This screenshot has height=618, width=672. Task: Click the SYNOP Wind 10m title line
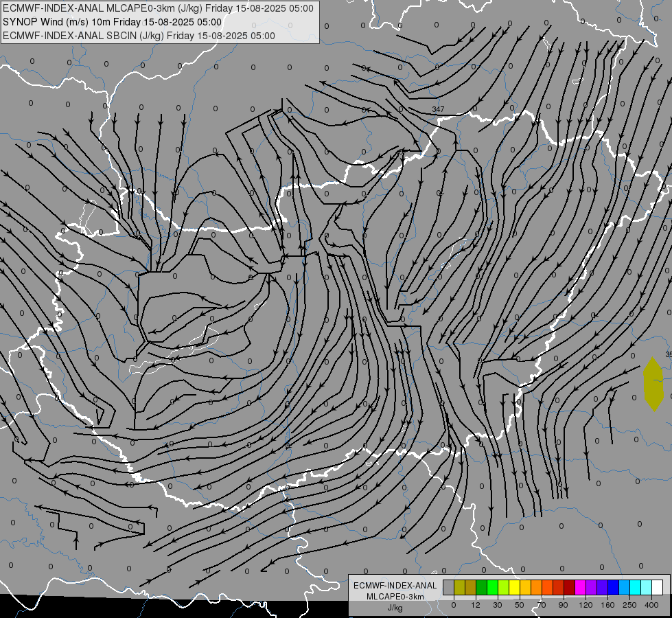(112, 22)
